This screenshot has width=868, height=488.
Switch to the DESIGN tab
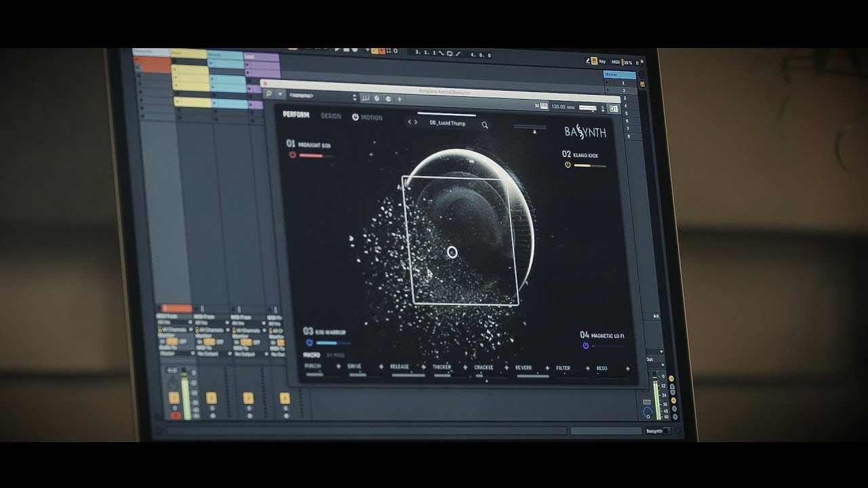pos(331,116)
